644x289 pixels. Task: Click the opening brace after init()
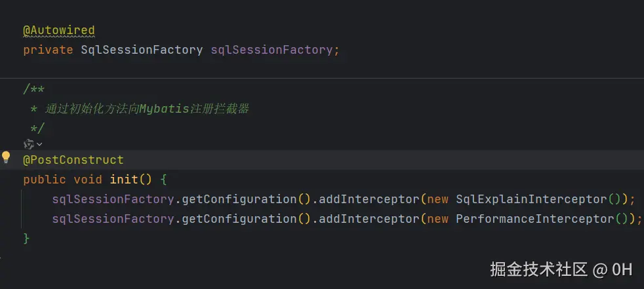pos(163,180)
